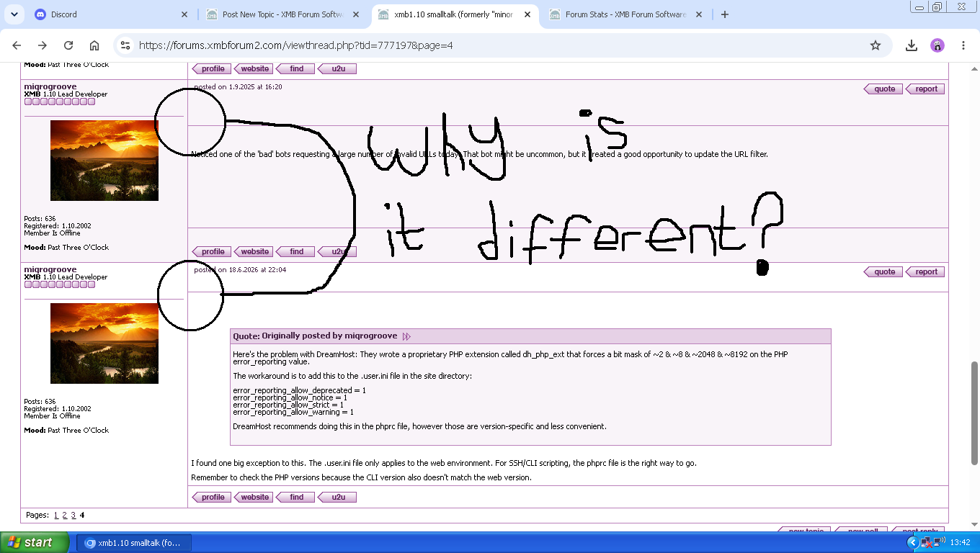Select the xmb1.10 smalltalk taskbar button
The height and width of the screenshot is (553, 980).
pyautogui.click(x=133, y=543)
